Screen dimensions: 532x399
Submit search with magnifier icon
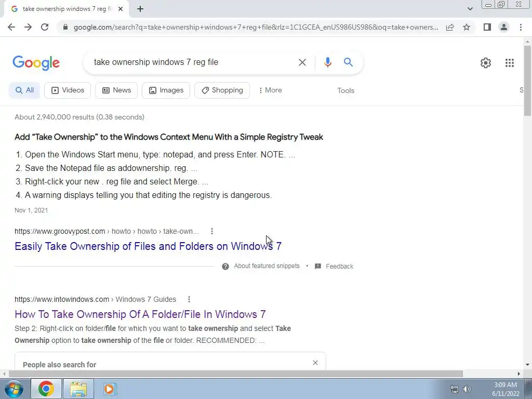pos(348,62)
